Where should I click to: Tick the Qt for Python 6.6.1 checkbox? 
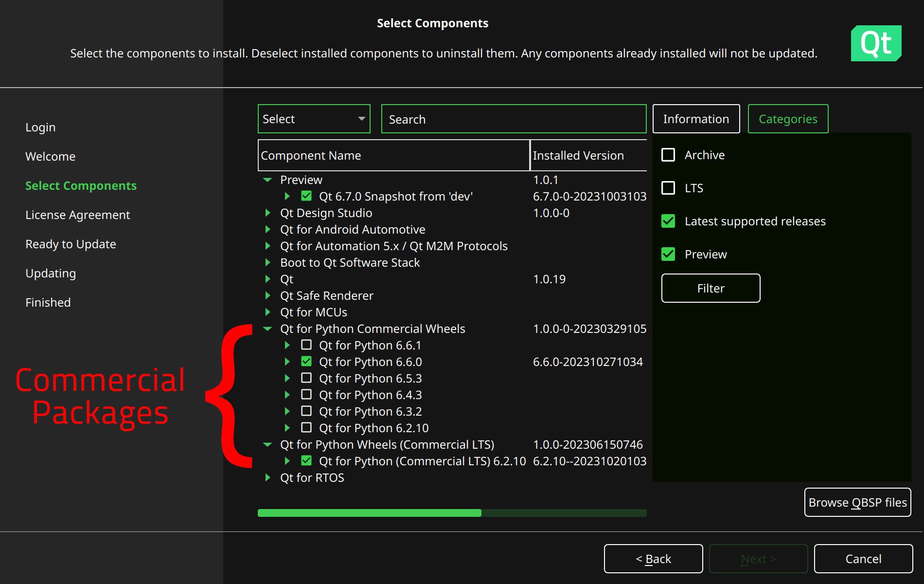[x=306, y=345]
